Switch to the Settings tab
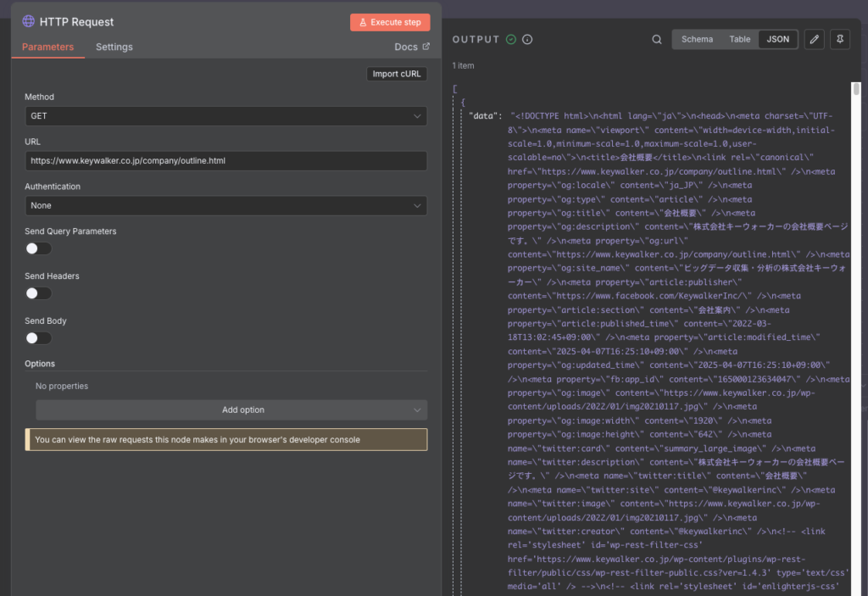The width and height of the screenshot is (868, 596). [114, 47]
